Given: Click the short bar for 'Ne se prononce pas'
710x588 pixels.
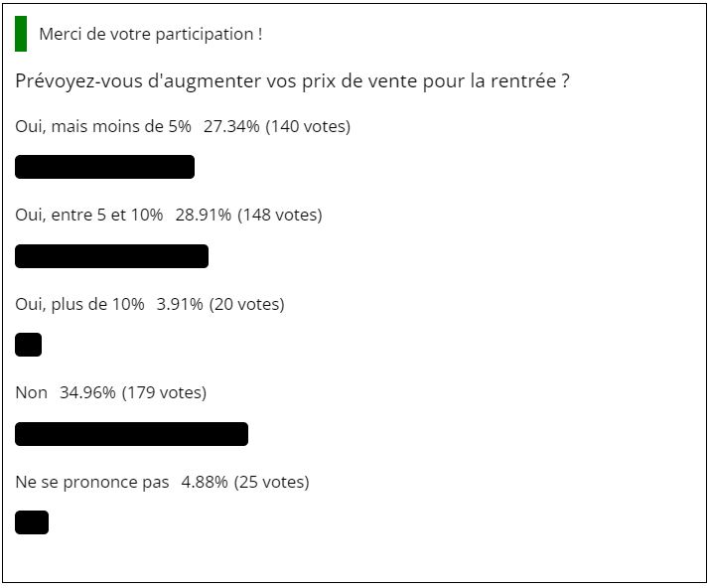Looking at the screenshot, I should pos(32,522).
